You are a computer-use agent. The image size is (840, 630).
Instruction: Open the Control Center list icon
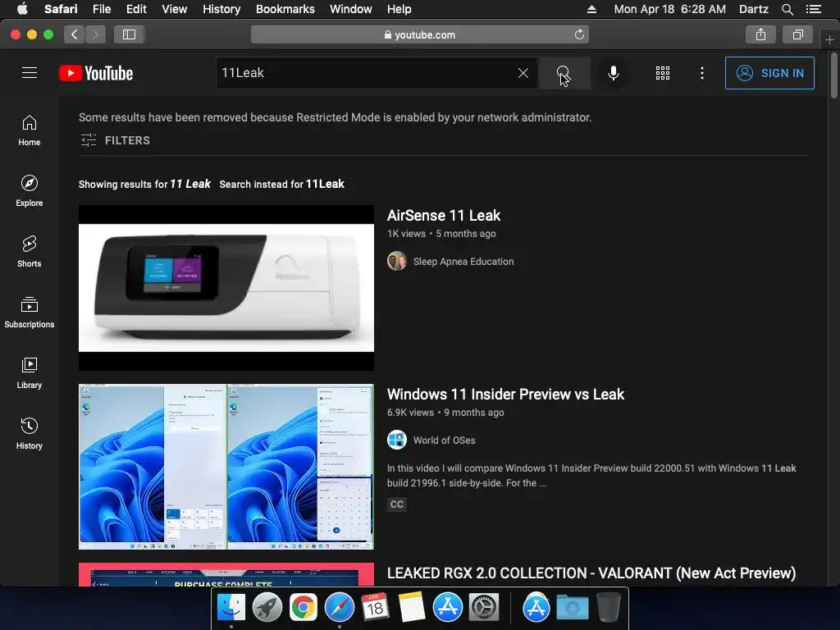coord(814,9)
